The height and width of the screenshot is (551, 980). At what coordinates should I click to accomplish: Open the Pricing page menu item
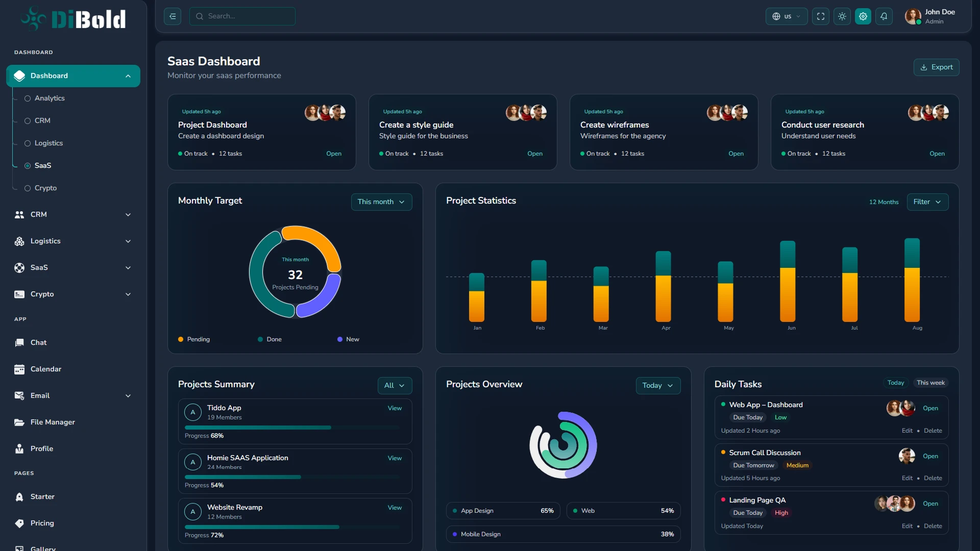73,523
